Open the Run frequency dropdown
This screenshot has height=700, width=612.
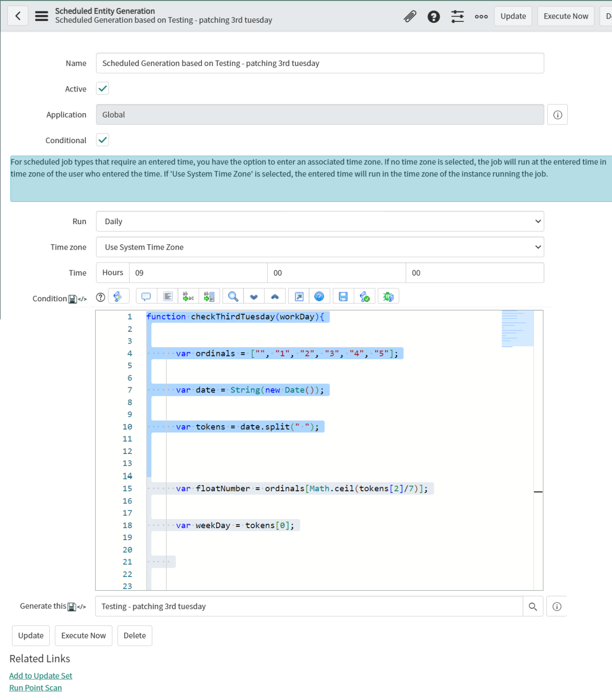click(319, 221)
